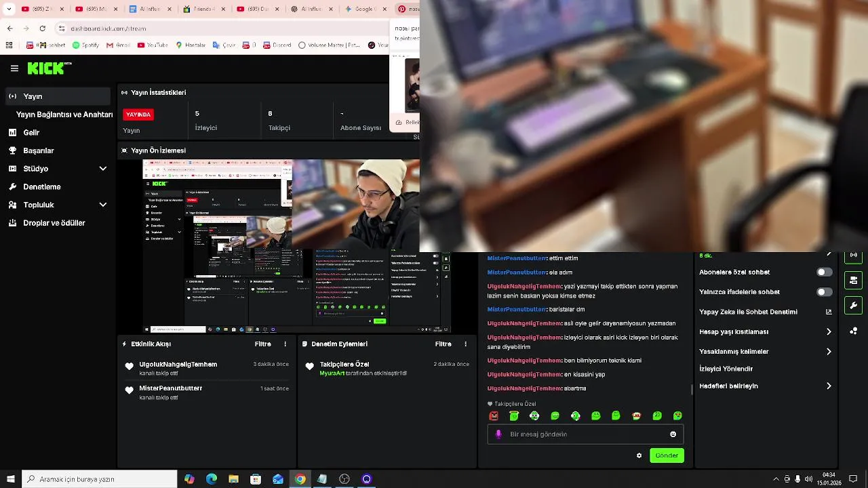This screenshot has height=488, width=868.
Task: Pick the heart-eyes green emote
Action: pyautogui.click(x=677, y=415)
